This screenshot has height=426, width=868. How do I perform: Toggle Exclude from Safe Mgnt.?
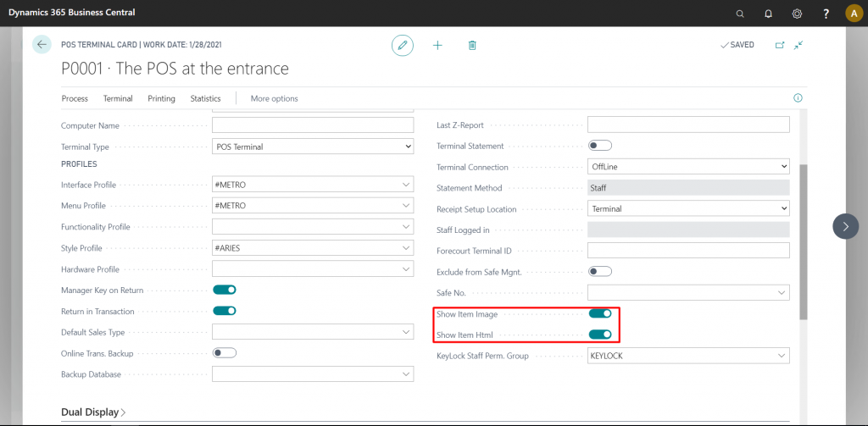point(599,272)
